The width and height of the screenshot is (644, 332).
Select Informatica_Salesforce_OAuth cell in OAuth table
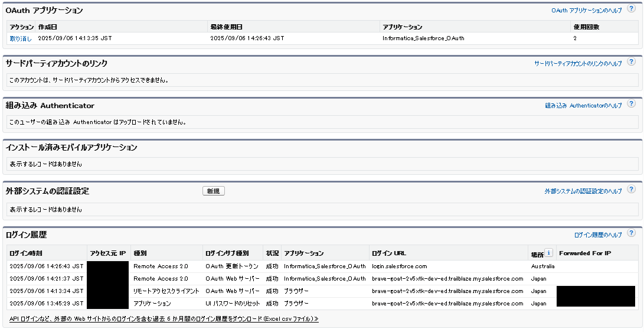423,38
